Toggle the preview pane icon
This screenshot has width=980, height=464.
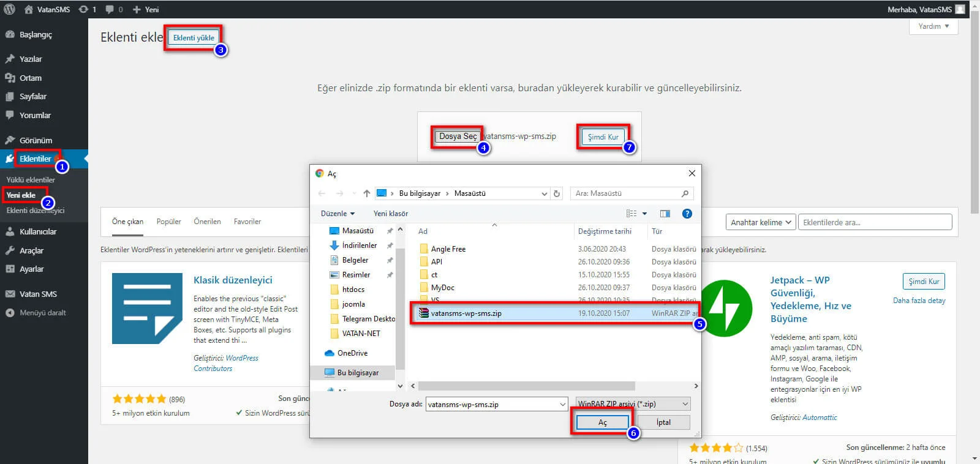(665, 214)
